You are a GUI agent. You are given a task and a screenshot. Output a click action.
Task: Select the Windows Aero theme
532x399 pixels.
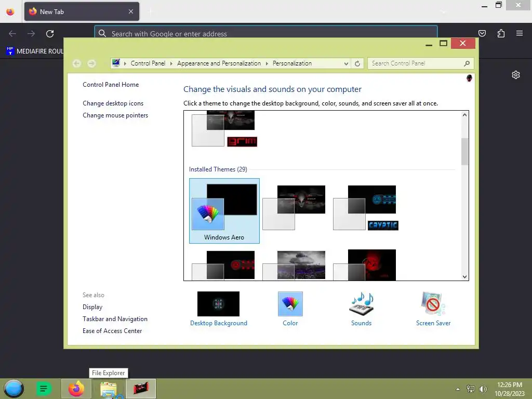coord(224,211)
